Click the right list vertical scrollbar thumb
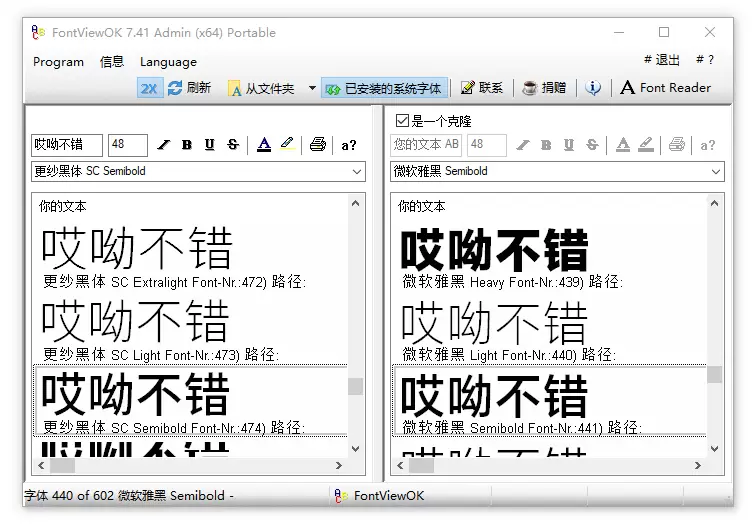This screenshot has width=753, height=526. tap(715, 375)
